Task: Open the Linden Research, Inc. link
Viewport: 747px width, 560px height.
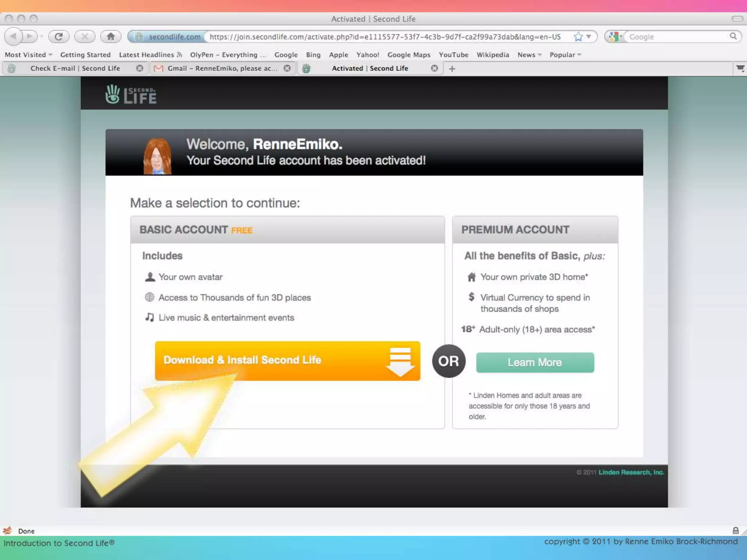Action: pyautogui.click(x=631, y=472)
